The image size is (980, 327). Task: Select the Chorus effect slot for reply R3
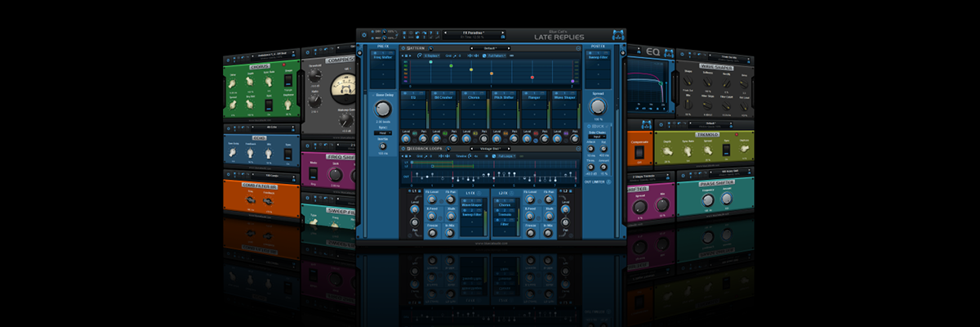(474, 97)
